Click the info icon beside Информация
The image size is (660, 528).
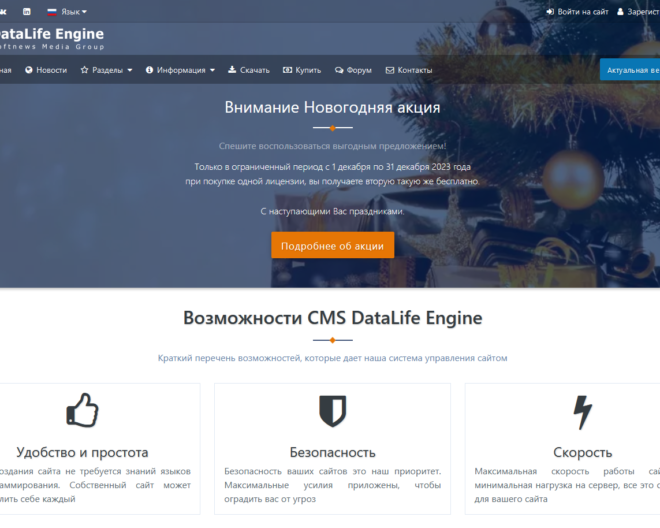(x=149, y=70)
